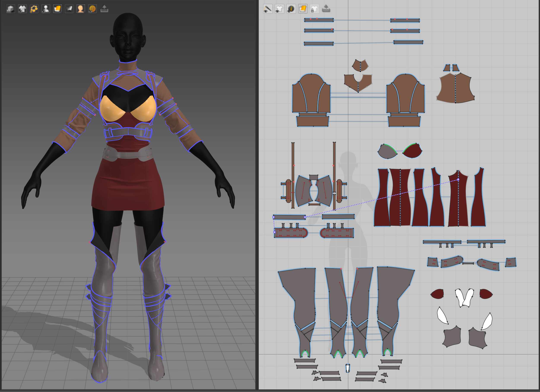Select small white tab pattern at bottom center
Screen dimensions: 540x392
point(348,368)
